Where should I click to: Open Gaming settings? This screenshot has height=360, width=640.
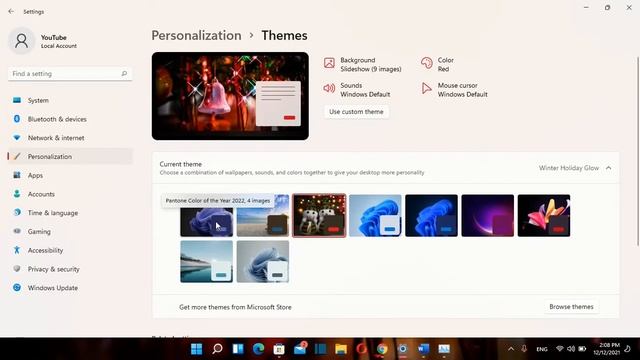pos(70,231)
